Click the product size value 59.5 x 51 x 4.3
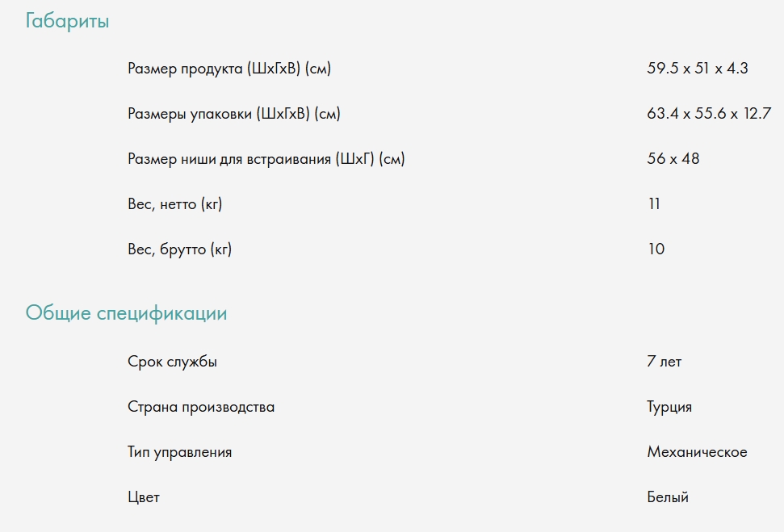This screenshot has width=784, height=532. [x=697, y=69]
